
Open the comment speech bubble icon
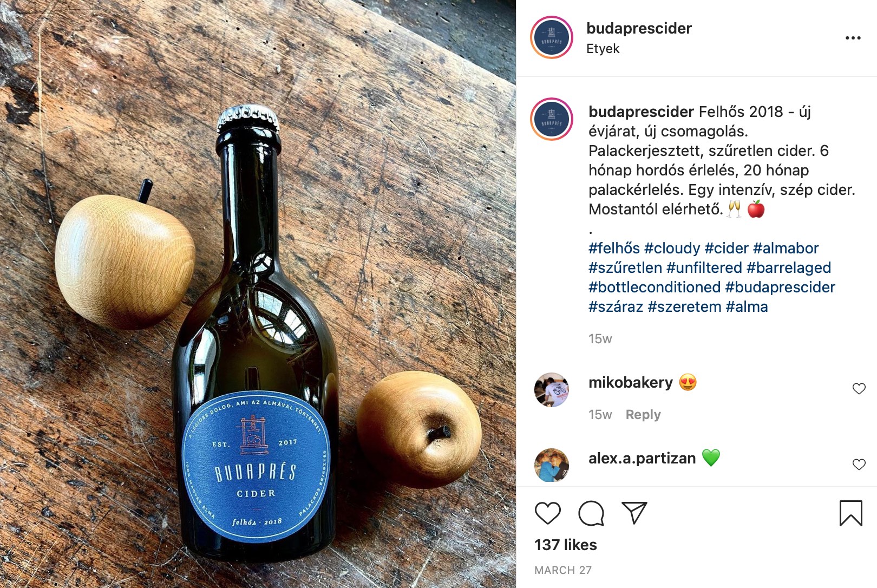click(x=591, y=513)
